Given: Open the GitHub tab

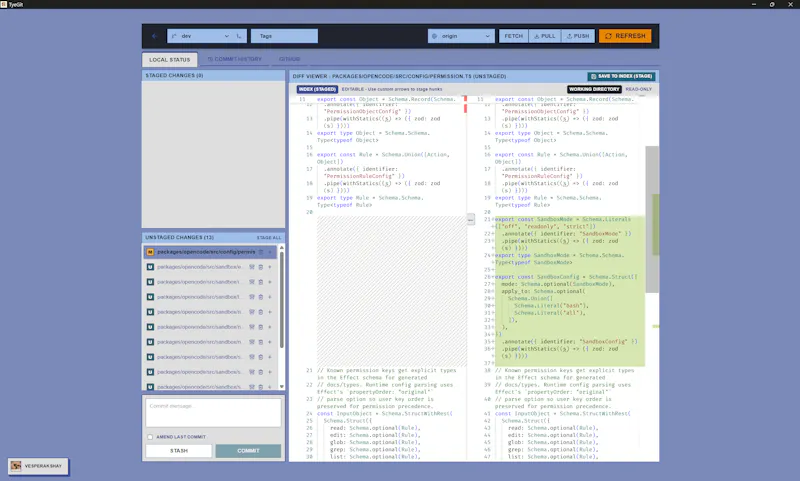Looking at the screenshot, I should [x=289, y=59].
